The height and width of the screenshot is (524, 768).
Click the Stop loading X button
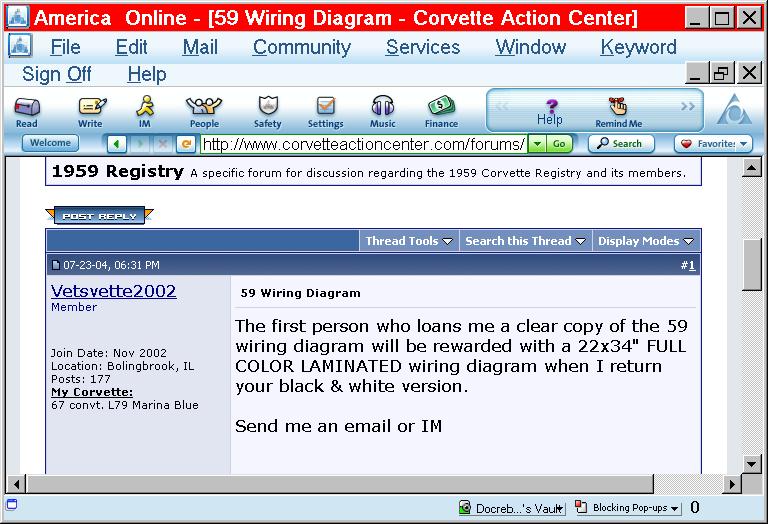(x=163, y=144)
